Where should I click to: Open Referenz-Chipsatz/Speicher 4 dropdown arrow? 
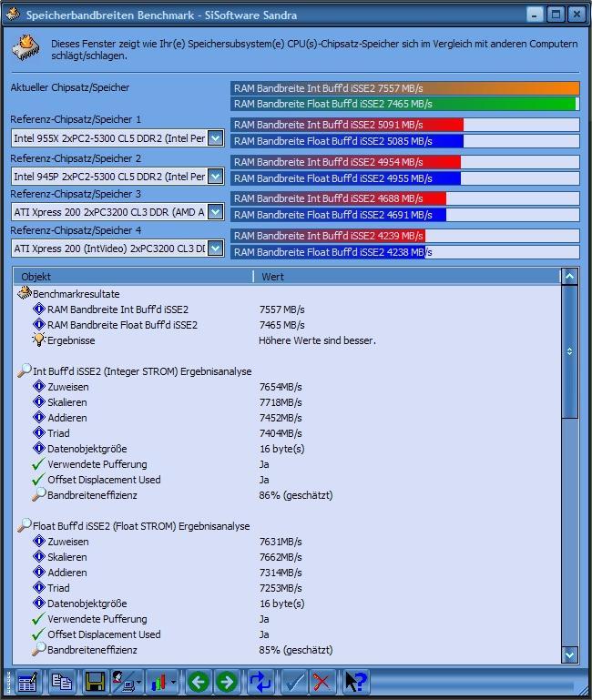click(216, 249)
